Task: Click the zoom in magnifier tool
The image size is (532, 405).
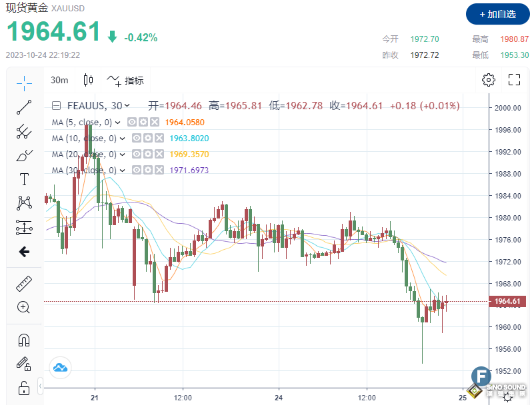Action: [x=24, y=307]
